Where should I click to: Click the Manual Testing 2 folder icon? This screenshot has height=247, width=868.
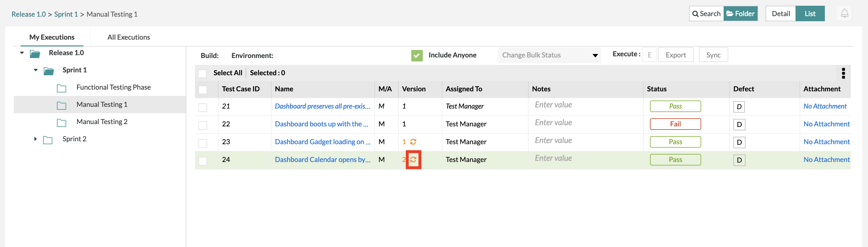coord(61,122)
